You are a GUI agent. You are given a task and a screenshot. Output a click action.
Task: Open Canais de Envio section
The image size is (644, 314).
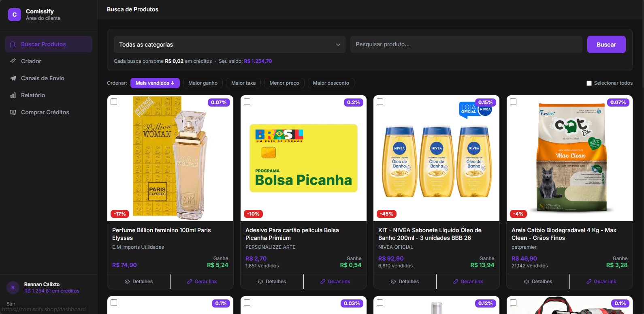coord(49,78)
